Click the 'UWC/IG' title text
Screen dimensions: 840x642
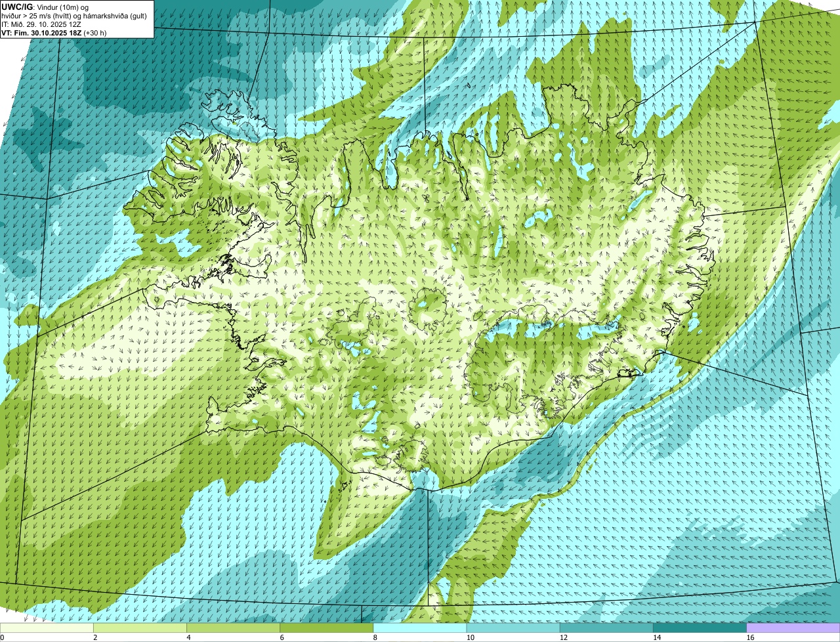point(17,7)
